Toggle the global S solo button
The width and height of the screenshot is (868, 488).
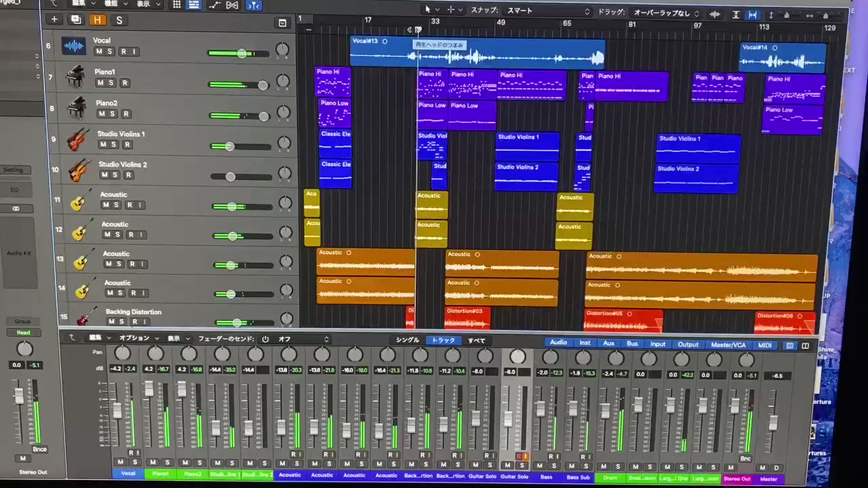118,20
